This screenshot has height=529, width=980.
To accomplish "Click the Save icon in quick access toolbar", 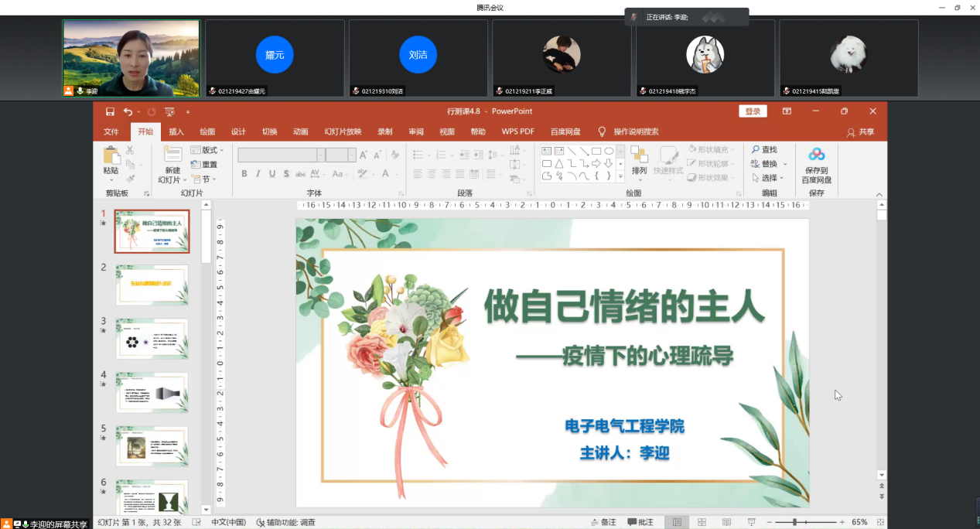I will click(110, 111).
